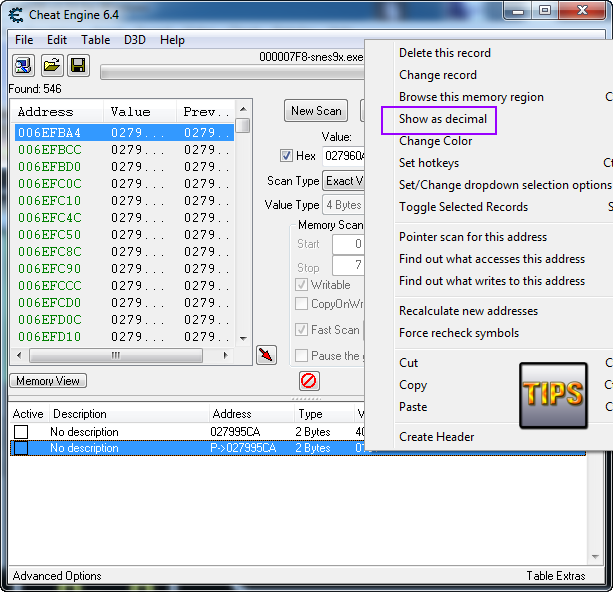The height and width of the screenshot is (592, 613).
Task: Click the Description column header
Action: [129, 414]
